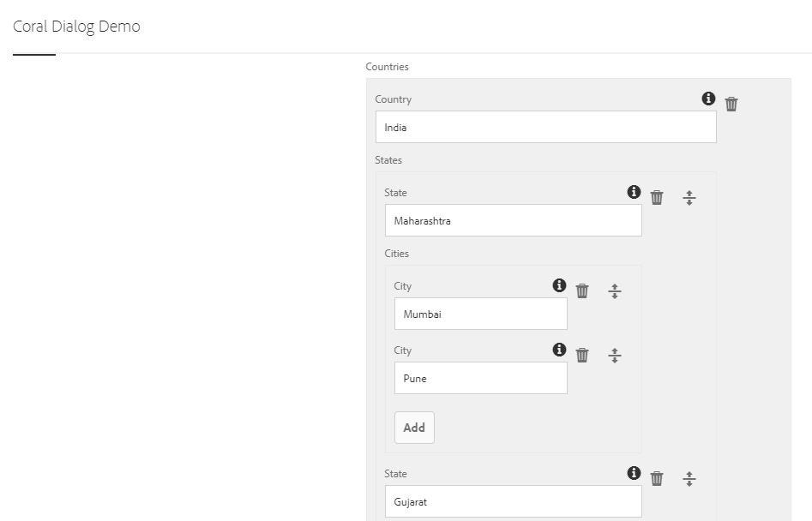Remove the Pune city entry
812x521 pixels.
[x=582, y=354]
